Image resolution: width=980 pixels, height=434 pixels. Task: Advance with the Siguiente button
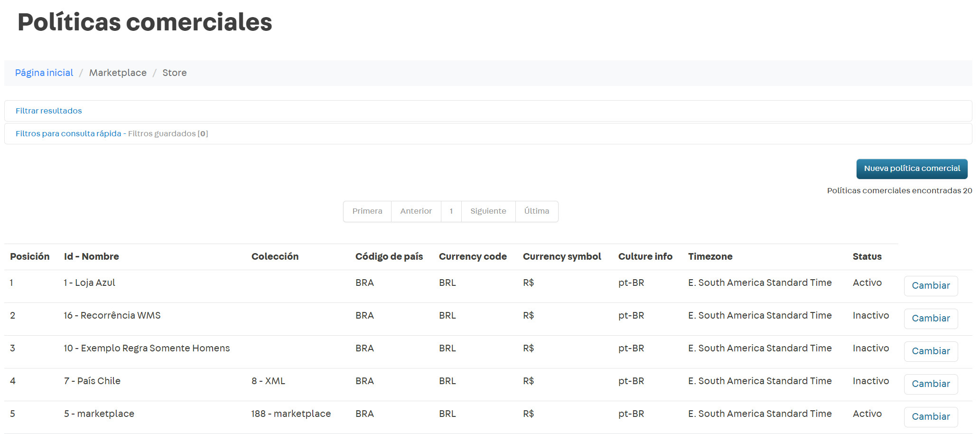pos(488,211)
